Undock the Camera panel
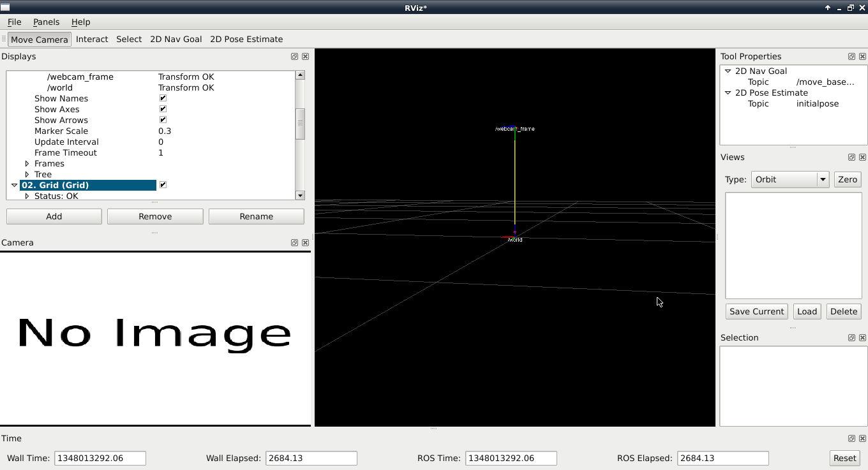 [294, 243]
